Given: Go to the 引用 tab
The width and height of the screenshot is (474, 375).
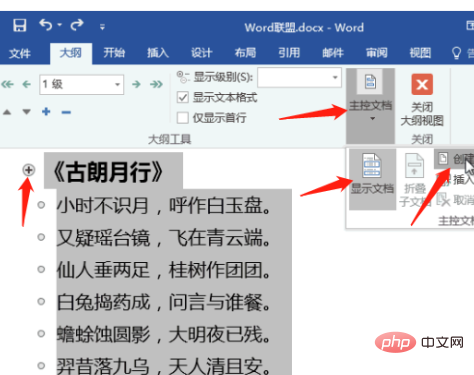Looking at the screenshot, I should tap(289, 53).
